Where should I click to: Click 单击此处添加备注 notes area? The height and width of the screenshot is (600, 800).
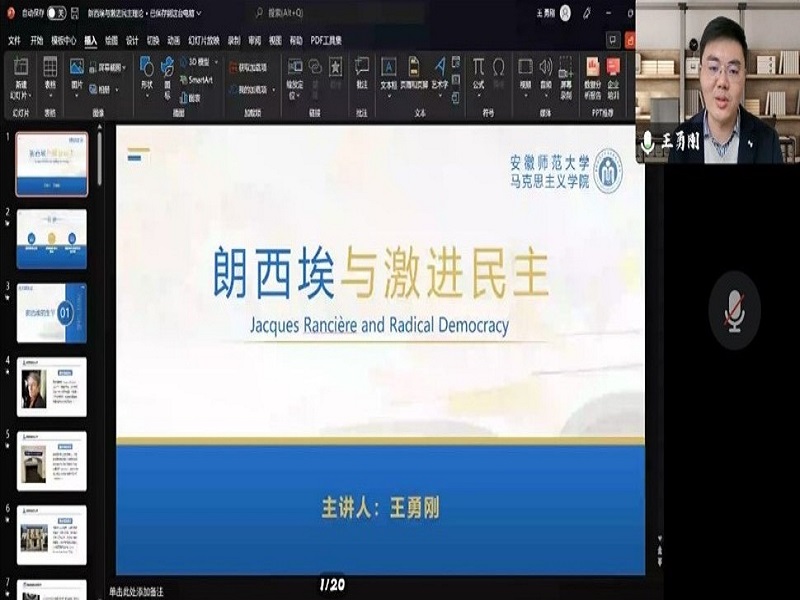pos(136,592)
